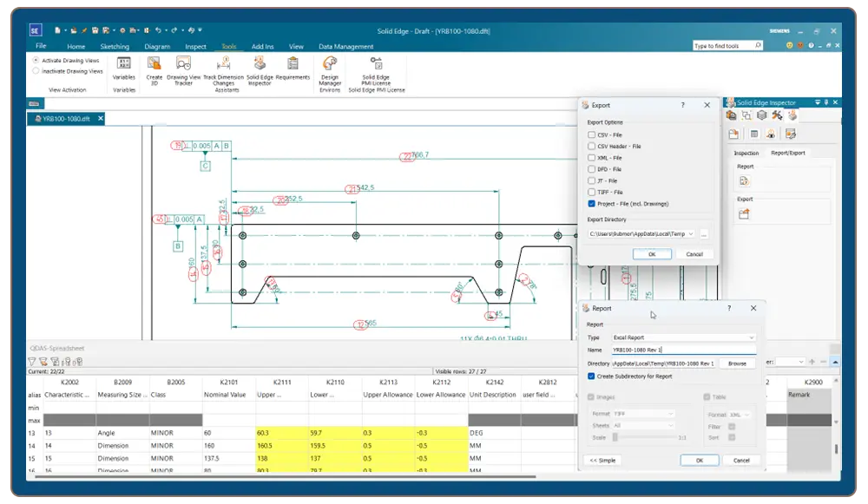The width and height of the screenshot is (868, 504).
Task: Switch to the Home ribbon tab
Action: point(76,47)
